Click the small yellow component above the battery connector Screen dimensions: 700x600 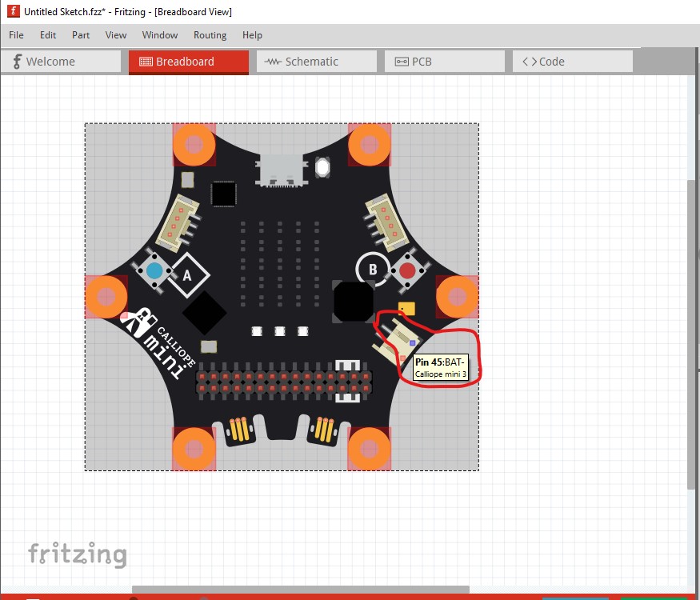pyautogui.click(x=406, y=309)
